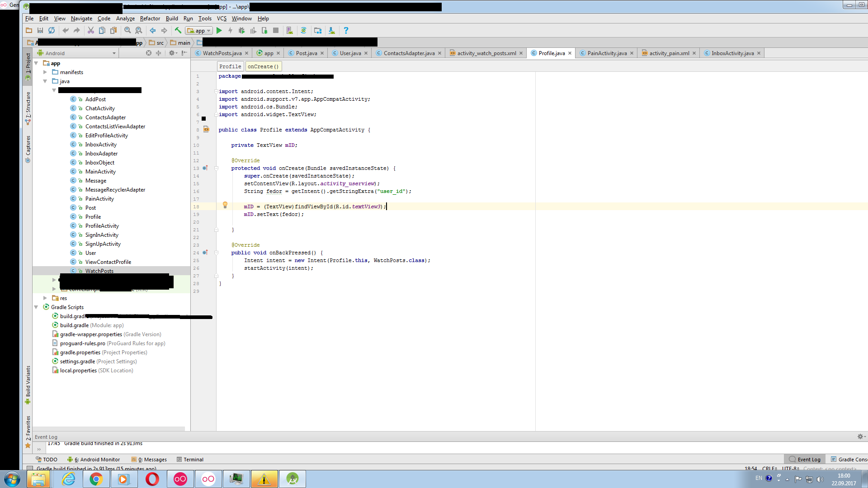
Task: Run the app with green play button
Action: click(219, 30)
